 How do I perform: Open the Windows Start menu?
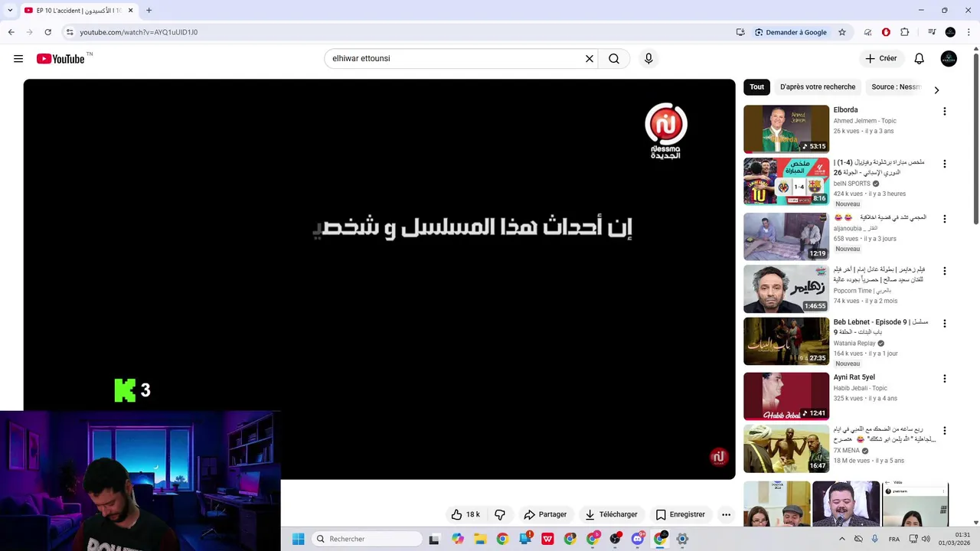pos(299,539)
